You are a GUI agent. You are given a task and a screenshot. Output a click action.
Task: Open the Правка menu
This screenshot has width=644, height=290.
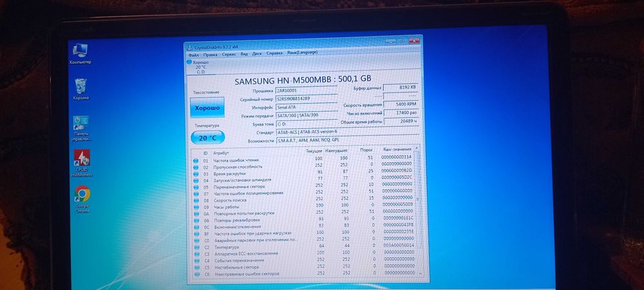coord(211,54)
